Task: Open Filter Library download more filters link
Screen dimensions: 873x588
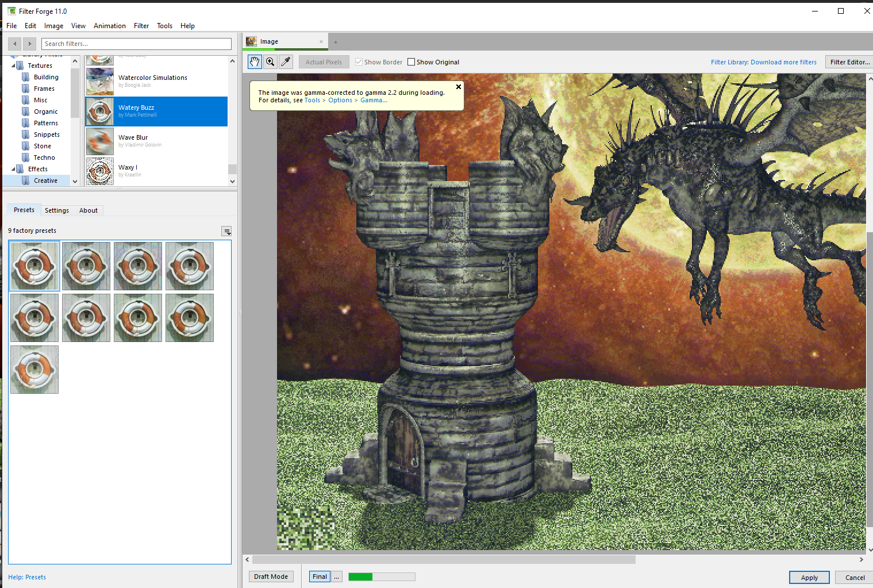Action: [x=764, y=62]
